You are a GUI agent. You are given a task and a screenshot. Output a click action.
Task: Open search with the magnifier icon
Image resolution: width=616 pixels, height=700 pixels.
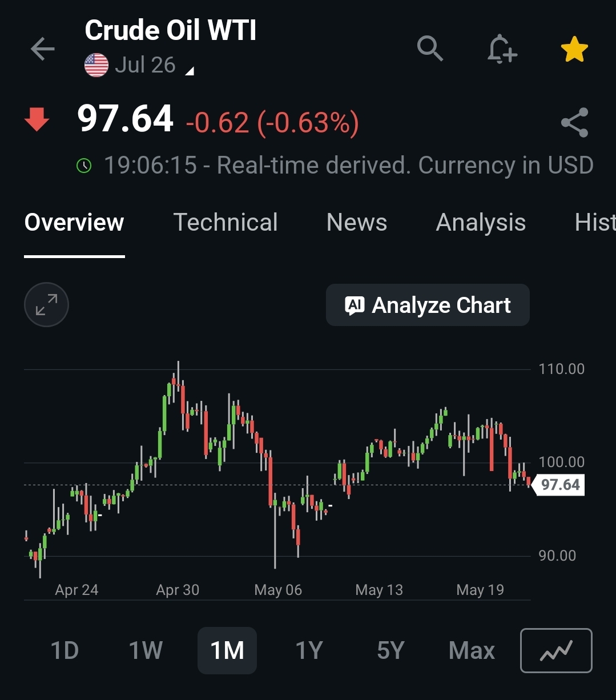(430, 49)
